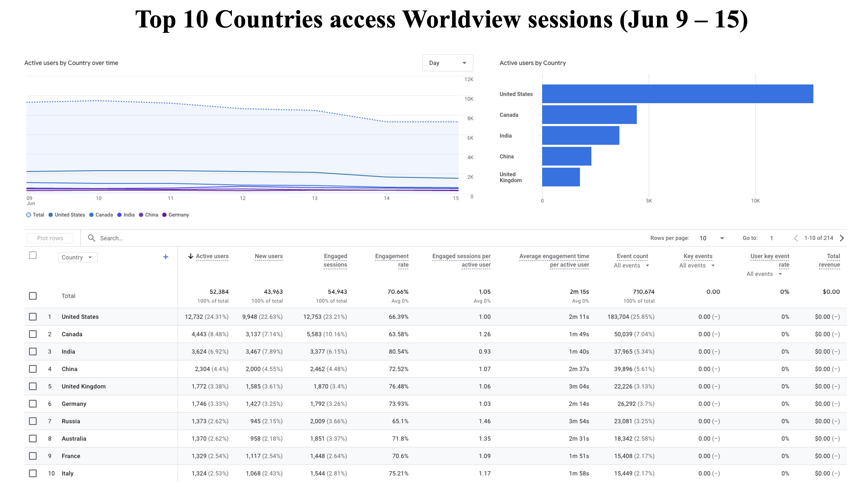Screen dimensions: 868x487
Task: Open the Event count All events filter
Action: (632, 265)
